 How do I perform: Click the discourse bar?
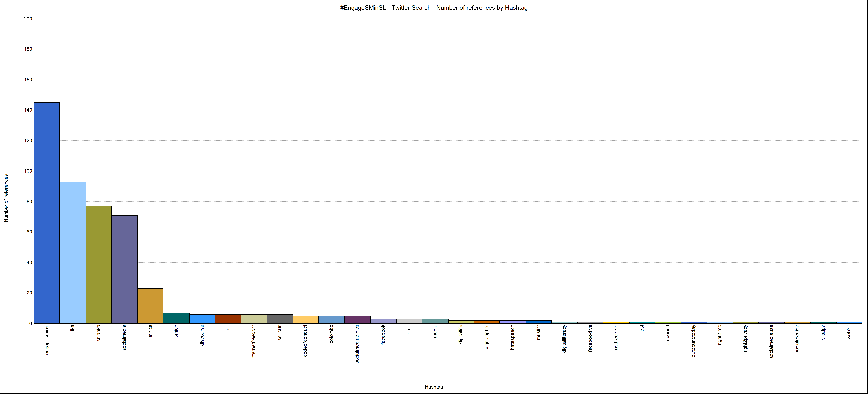[x=202, y=319]
